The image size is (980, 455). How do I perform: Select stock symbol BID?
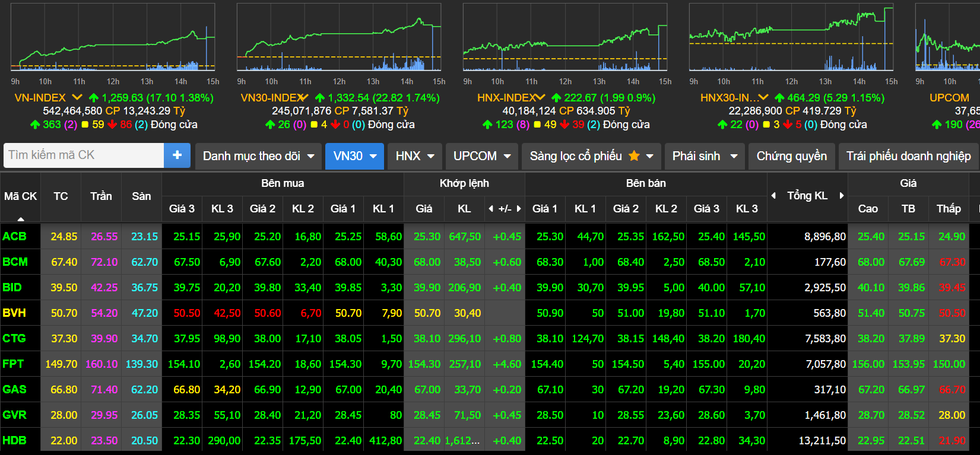click(12, 287)
